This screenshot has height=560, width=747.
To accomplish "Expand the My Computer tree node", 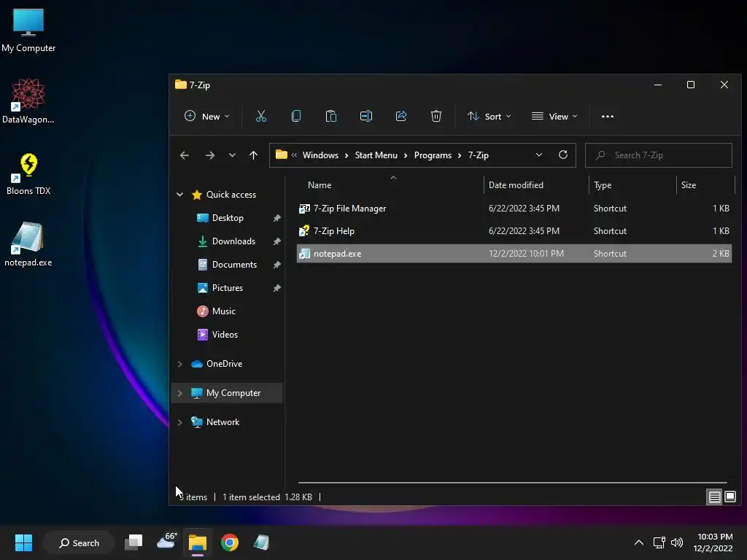I will point(179,393).
